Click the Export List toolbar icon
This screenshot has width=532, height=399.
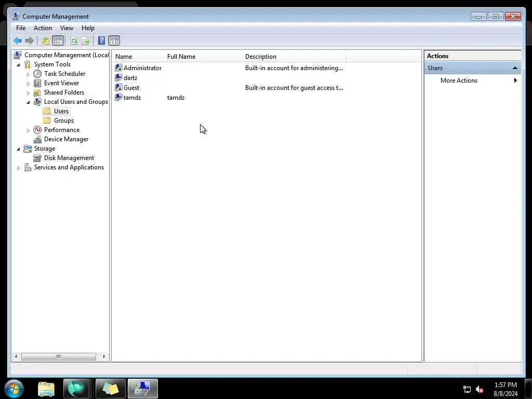click(86, 41)
